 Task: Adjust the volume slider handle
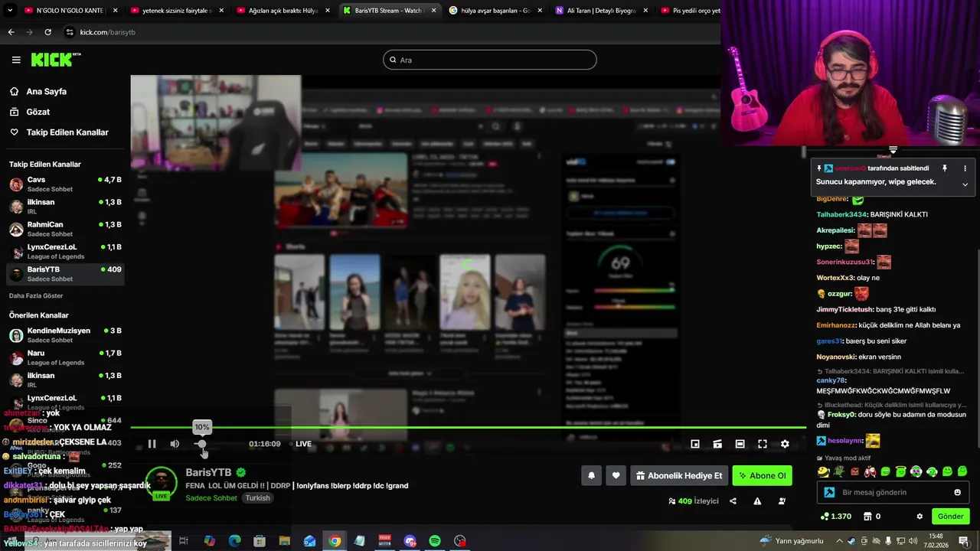click(201, 444)
